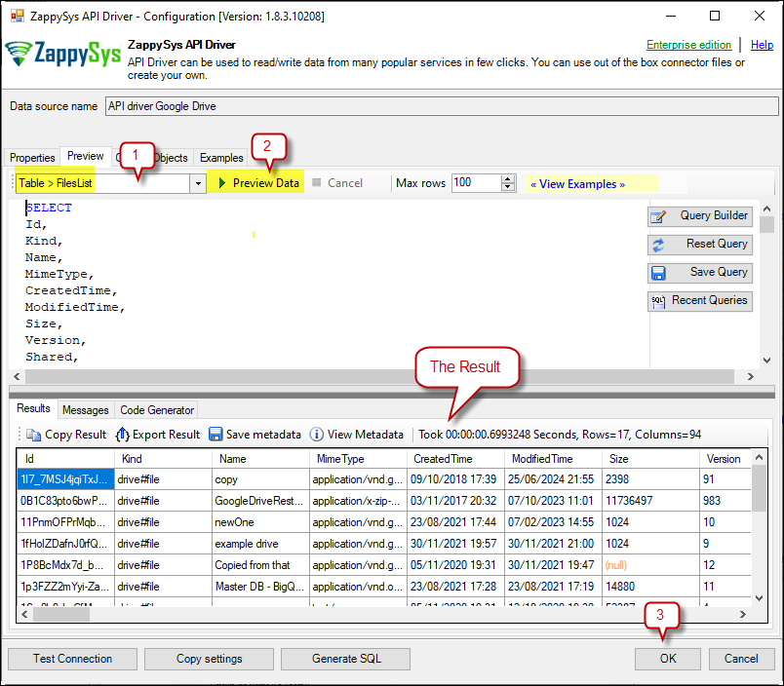Open the Messages tab
Screen dimensions: 784x686
pos(86,409)
